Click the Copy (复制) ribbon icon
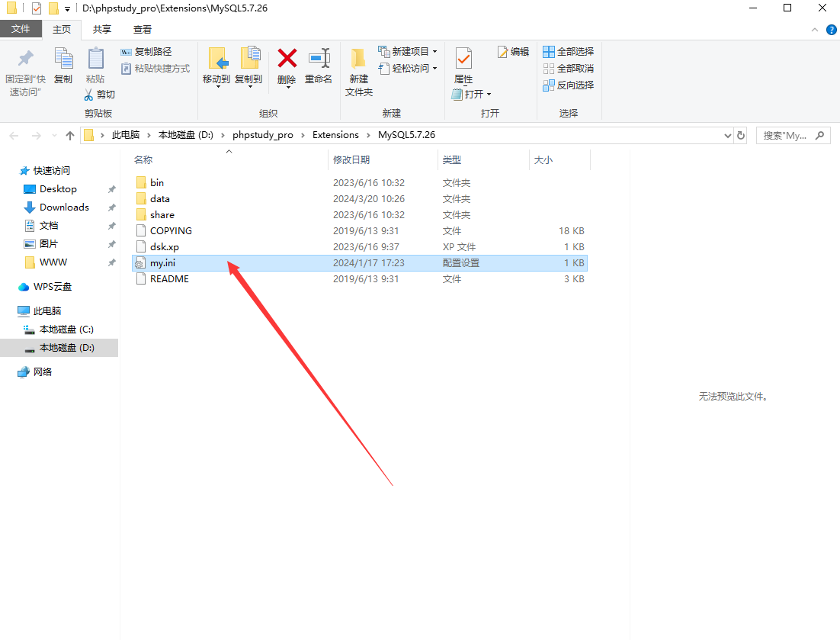 pos(63,59)
